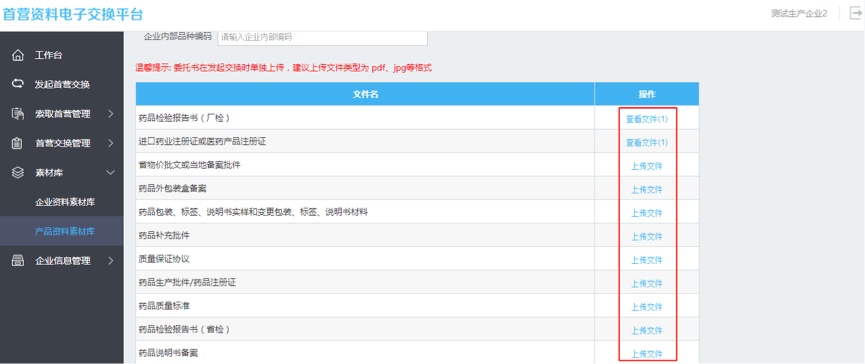This screenshot has height=364, width=865.
Task: Click the home icon beside 工作台
Action: [18, 55]
